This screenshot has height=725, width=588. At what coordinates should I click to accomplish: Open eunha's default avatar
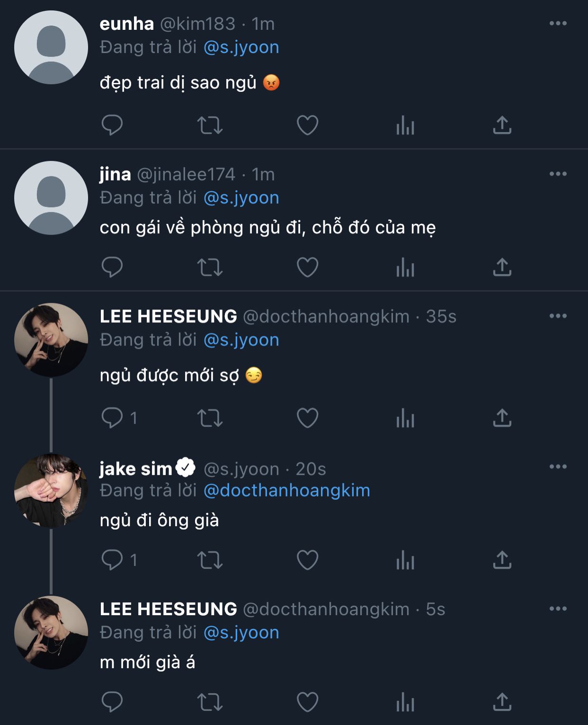pyautogui.click(x=51, y=47)
